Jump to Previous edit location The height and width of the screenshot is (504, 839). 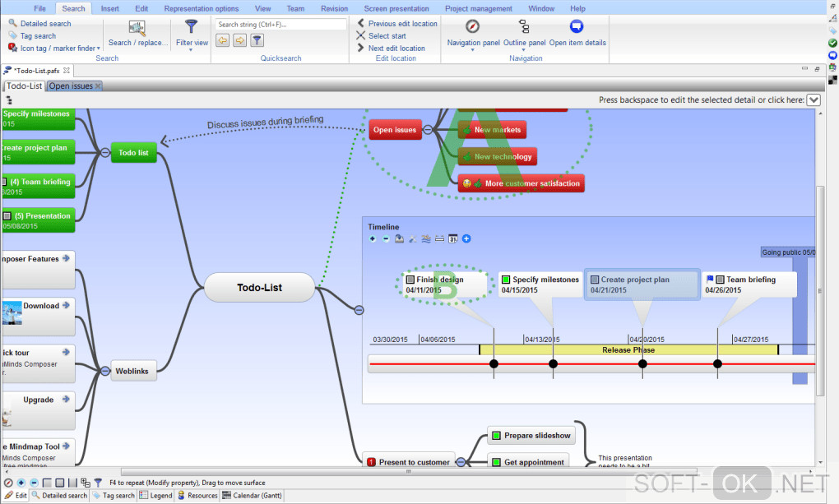coord(397,24)
